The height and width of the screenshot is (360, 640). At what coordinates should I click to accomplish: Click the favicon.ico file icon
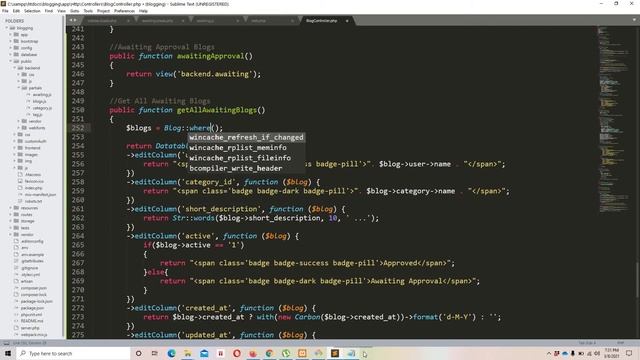(20, 181)
